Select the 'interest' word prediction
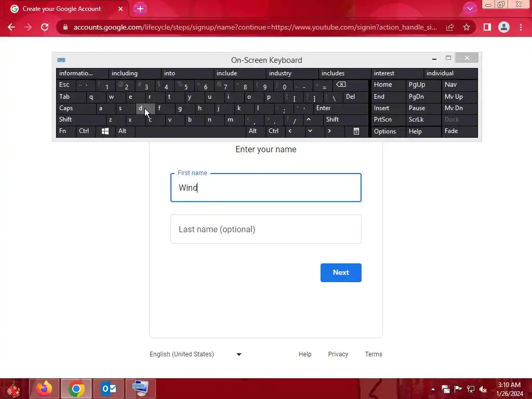Viewport: 532px width, 399px height. [x=397, y=73]
